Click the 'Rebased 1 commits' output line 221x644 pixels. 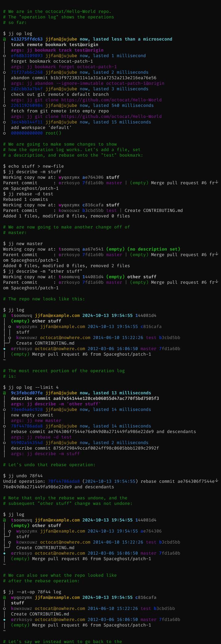pos(25,199)
